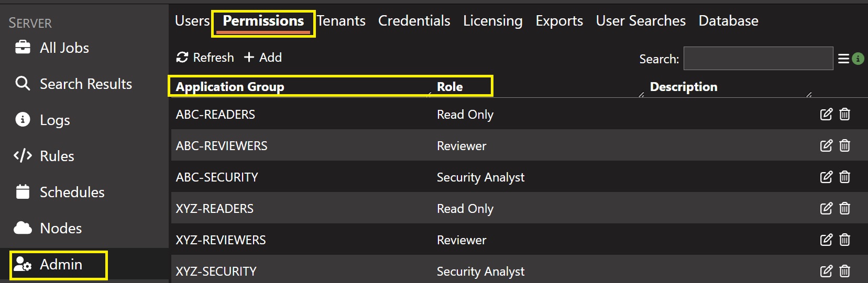This screenshot has width=868, height=283.
Task: Open the table column options menu icon
Action: [x=843, y=59]
